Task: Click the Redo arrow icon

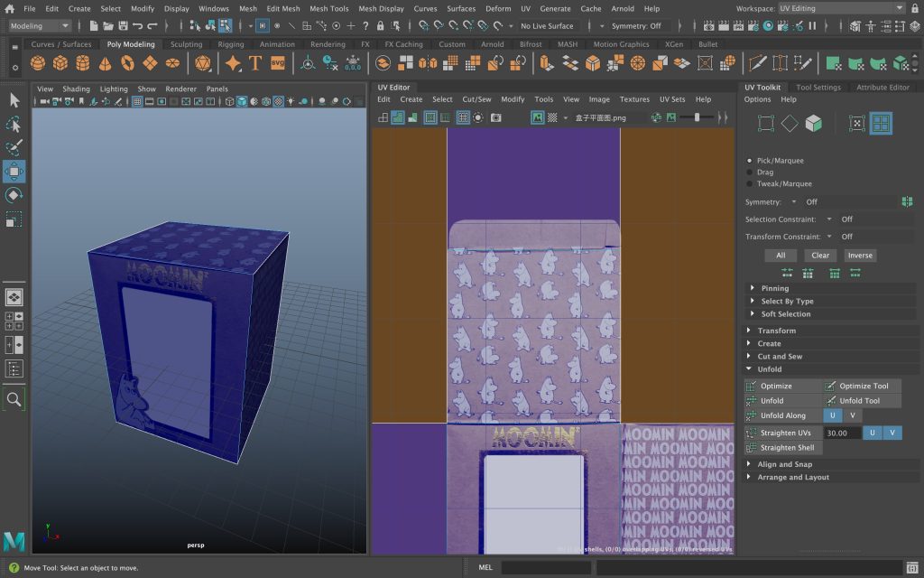Action: [x=152, y=26]
